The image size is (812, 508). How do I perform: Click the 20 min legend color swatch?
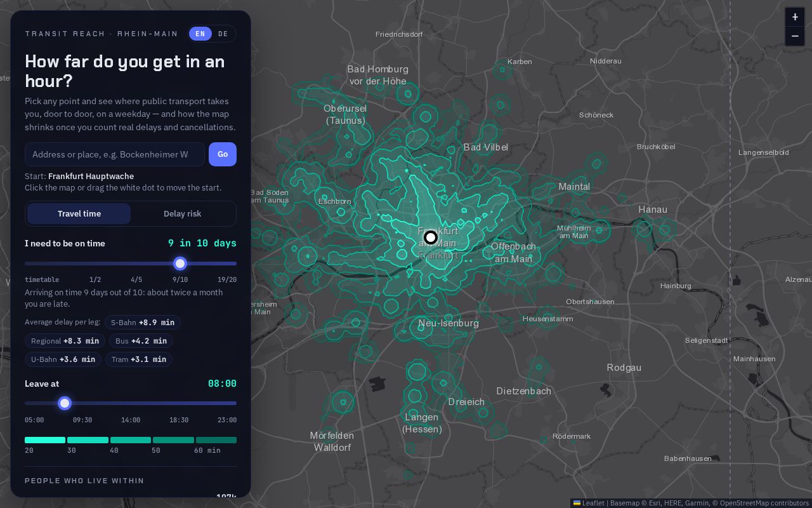click(45, 440)
